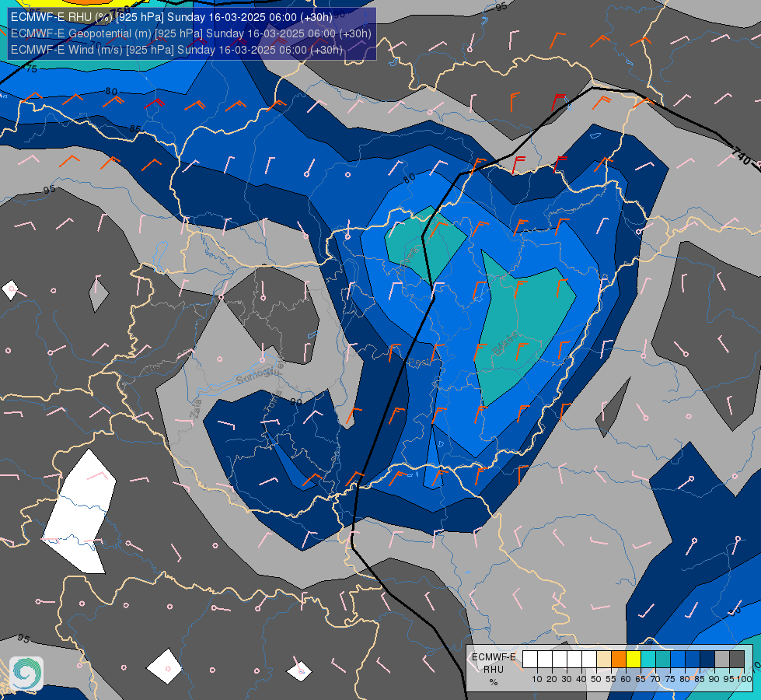
Task: Select the ECMWF-E RHU (%) title line
Action: point(171,17)
